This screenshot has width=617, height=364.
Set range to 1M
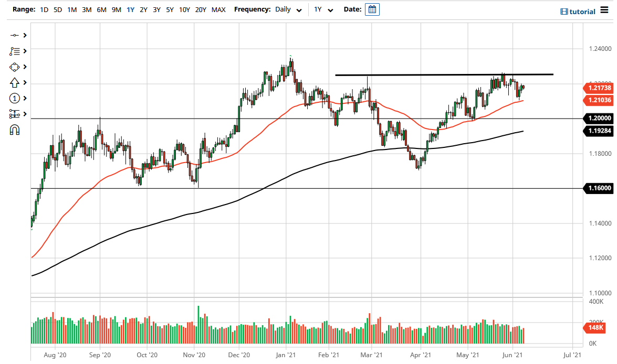(72, 9)
